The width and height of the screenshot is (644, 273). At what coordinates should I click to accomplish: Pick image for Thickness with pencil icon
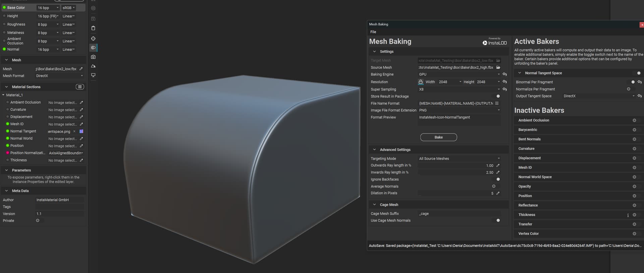point(81,160)
